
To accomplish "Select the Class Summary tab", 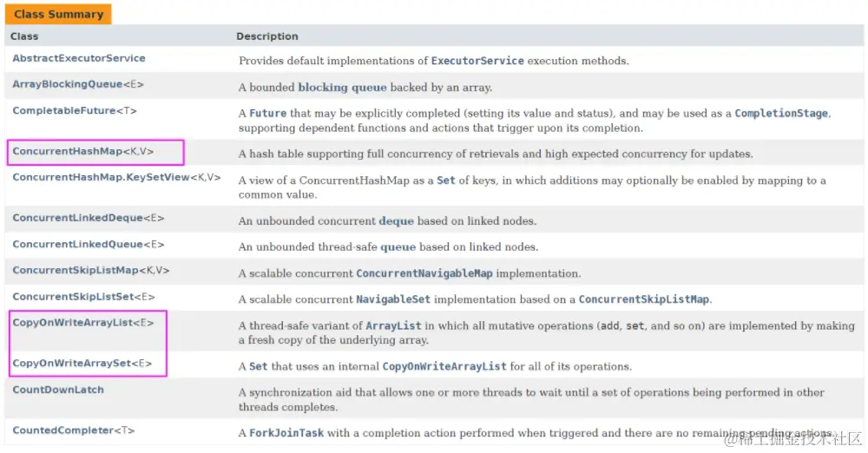I will pyautogui.click(x=59, y=15).
